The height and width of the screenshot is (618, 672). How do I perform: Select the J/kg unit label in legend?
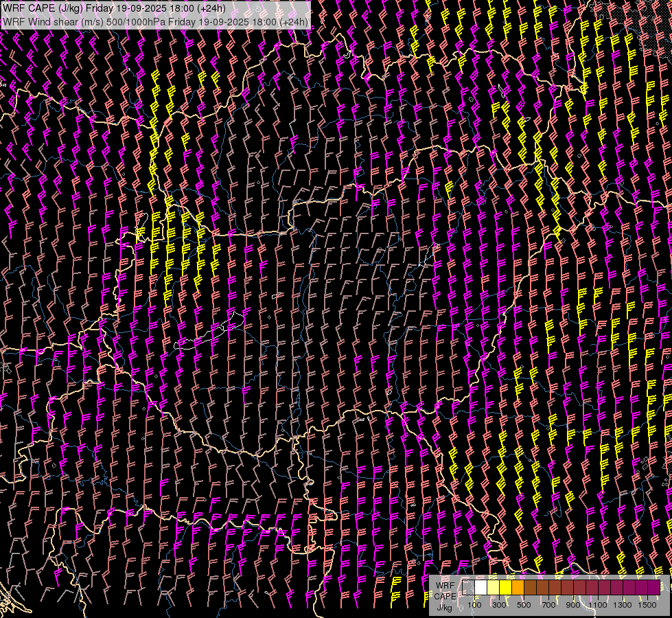pos(445,607)
